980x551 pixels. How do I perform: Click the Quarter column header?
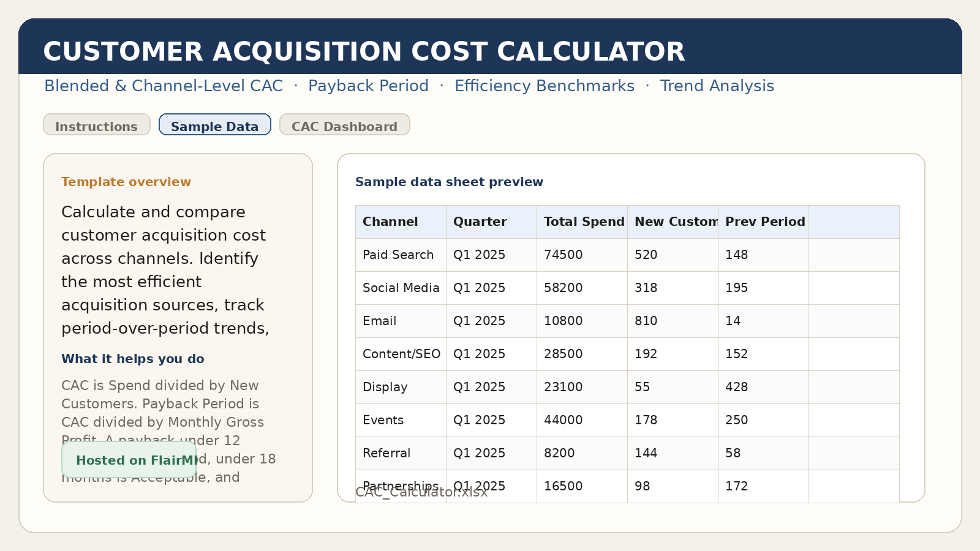(x=479, y=222)
